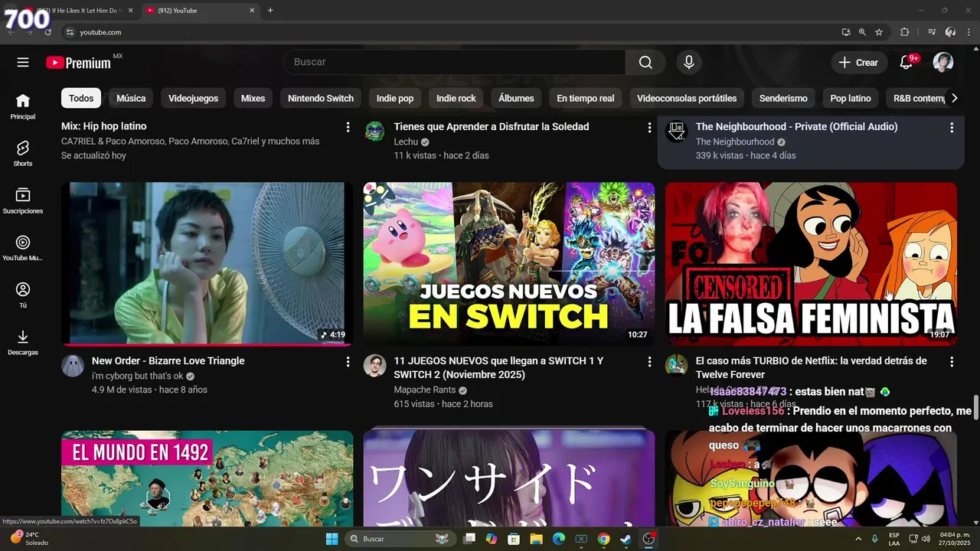
Task: Open Windows Start menu
Action: pos(332,539)
